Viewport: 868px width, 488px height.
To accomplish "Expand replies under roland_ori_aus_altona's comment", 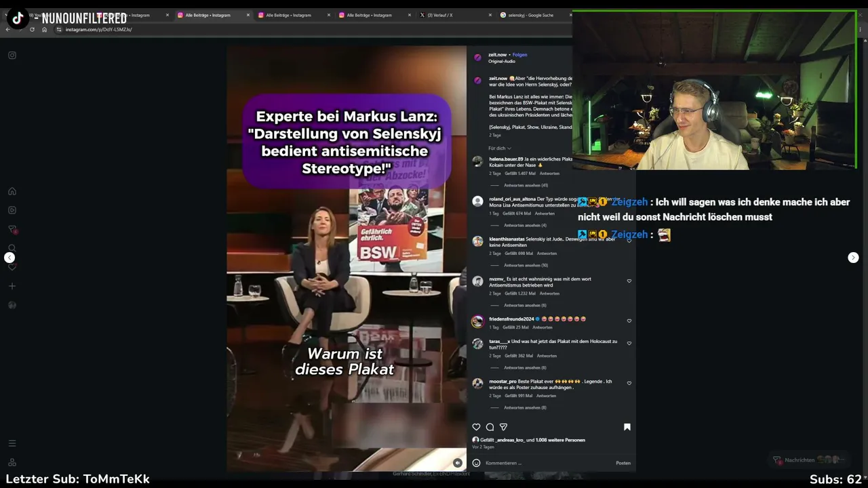I will tap(525, 225).
